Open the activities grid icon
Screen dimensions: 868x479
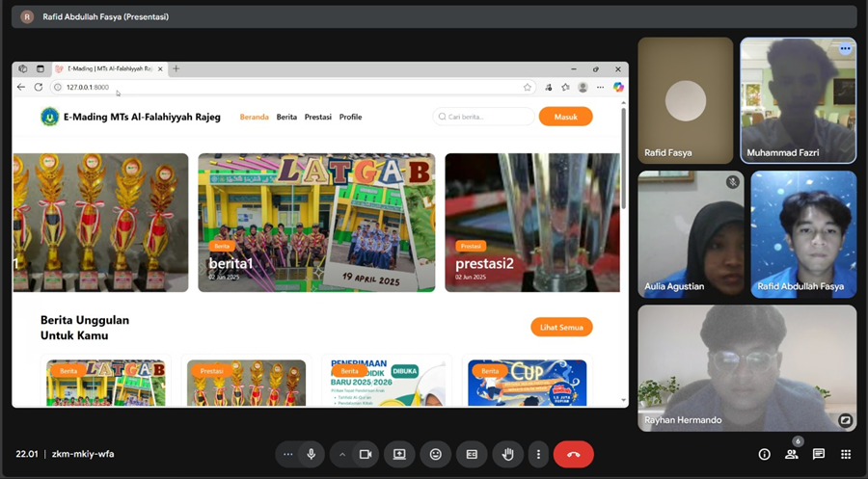coord(846,454)
